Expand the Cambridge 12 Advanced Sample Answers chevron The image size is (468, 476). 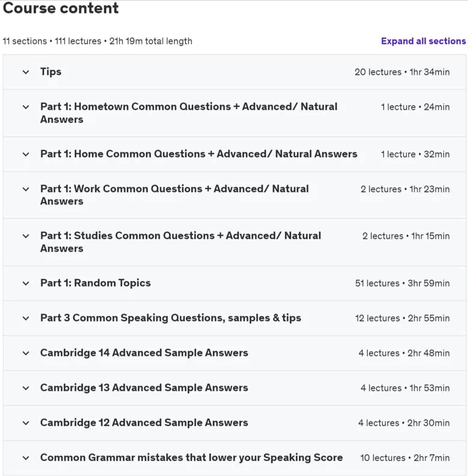26,423
